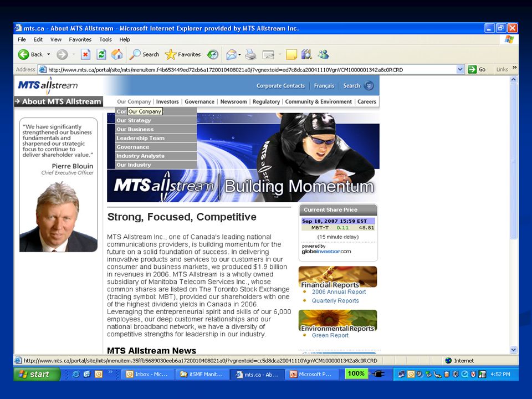Open the Tools menu

[x=105, y=39]
